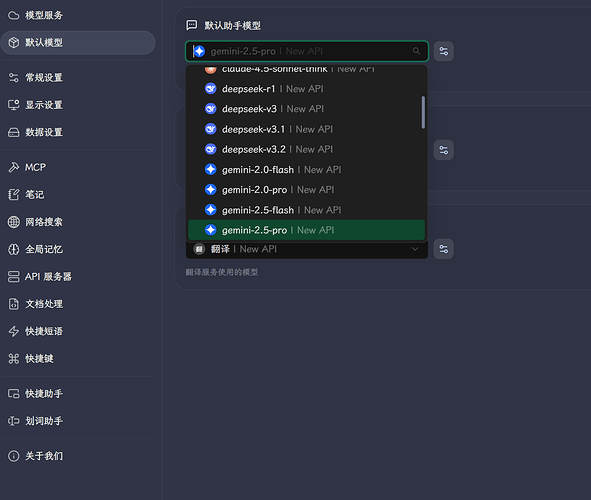Viewport: 591px width, 500px height.
Task: Click the search magnifier in model field
Action: 416,51
